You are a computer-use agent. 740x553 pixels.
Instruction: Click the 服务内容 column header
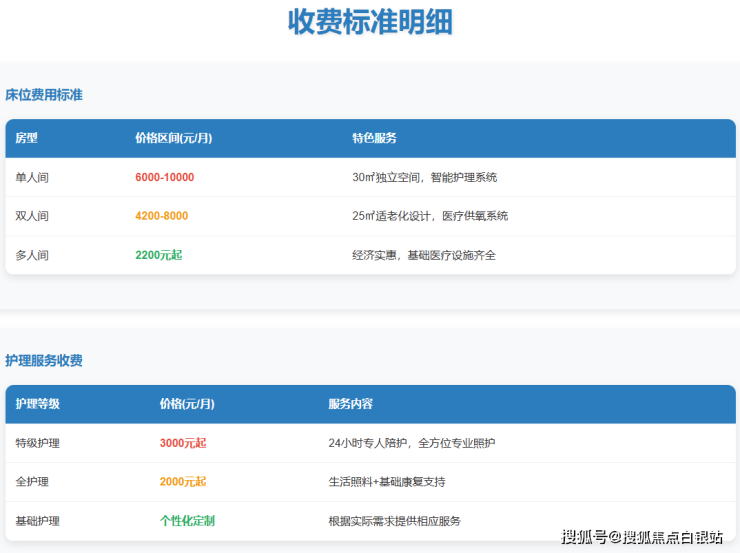(x=350, y=404)
